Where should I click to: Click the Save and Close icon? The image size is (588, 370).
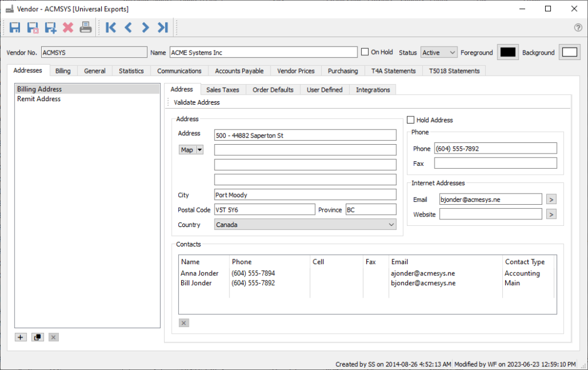(33, 27)
